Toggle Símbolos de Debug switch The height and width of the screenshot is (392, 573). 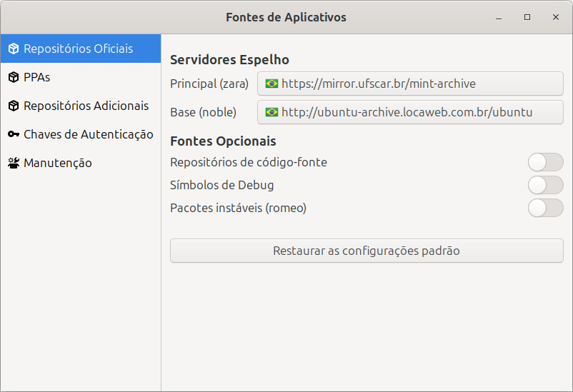click(x=545, y=185)
